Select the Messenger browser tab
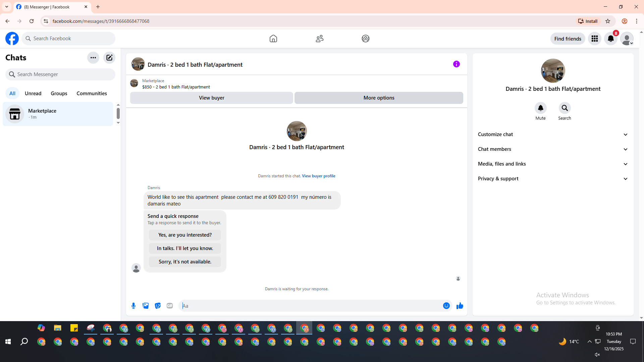Image resolution: width=644 pixels, height=362 pixels. click(x=52, y=7)
